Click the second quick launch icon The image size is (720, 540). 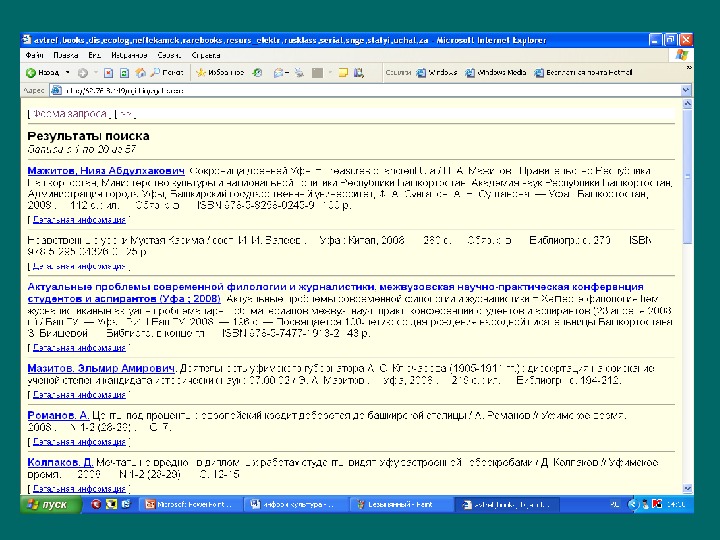pyautogui.click(x=112, y=504)
